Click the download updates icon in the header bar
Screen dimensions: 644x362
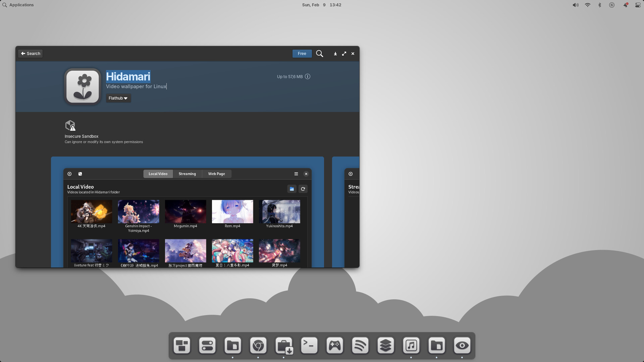[x=335, y=54]
